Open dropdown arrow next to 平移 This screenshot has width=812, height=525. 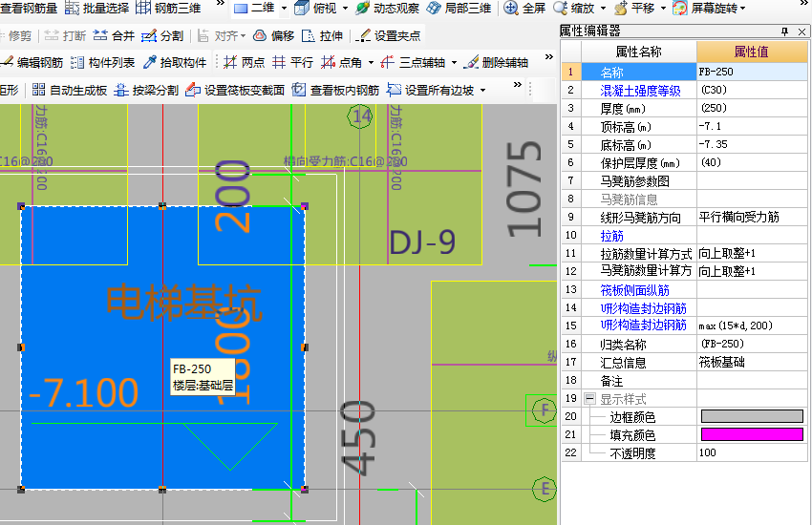[663, 9]
